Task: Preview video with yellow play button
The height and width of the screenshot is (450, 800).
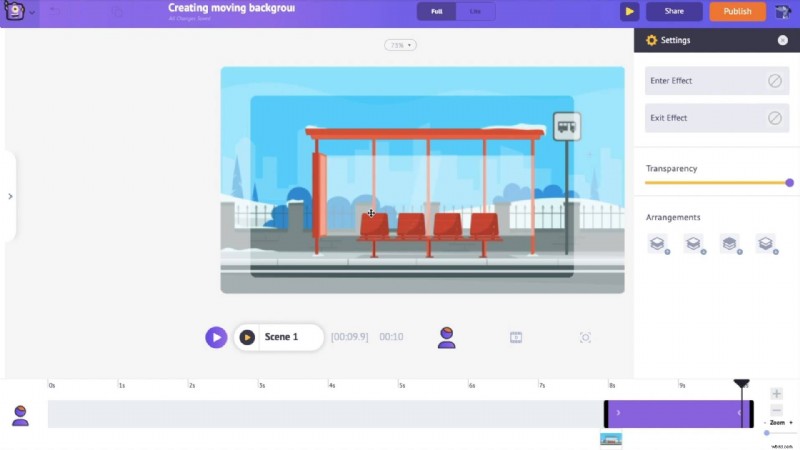Action: [630, 11]
